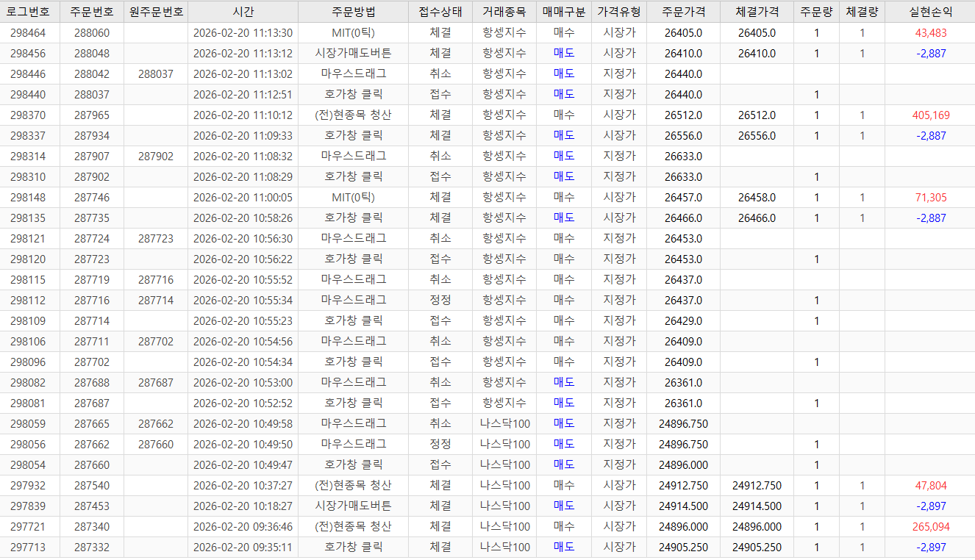The height and width of the screenshot is (560, 975).
Task: Click order number 287735 cell
Action: [x=92, y=218]
